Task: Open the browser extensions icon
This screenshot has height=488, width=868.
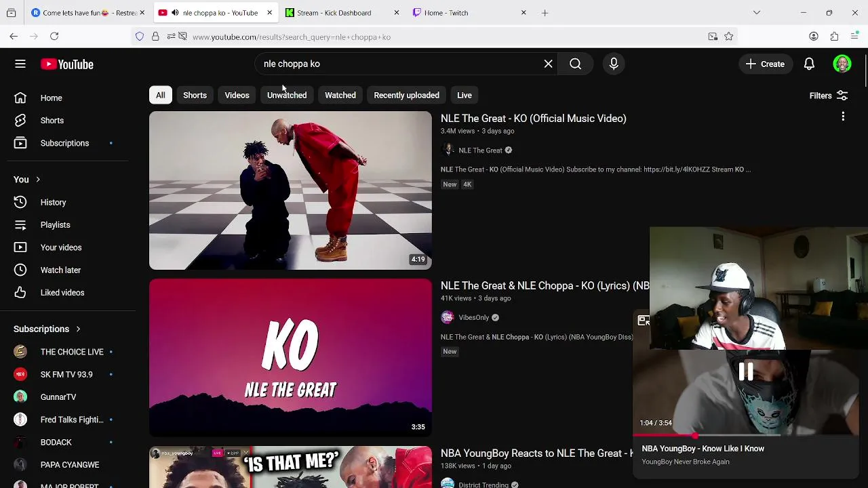Action: click(x=835, y=37)
